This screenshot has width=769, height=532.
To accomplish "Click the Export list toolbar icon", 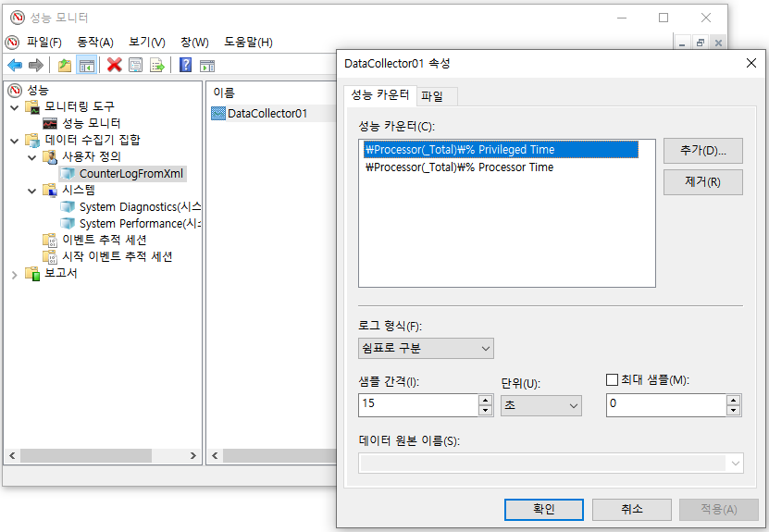I will (x=157, y=65).
